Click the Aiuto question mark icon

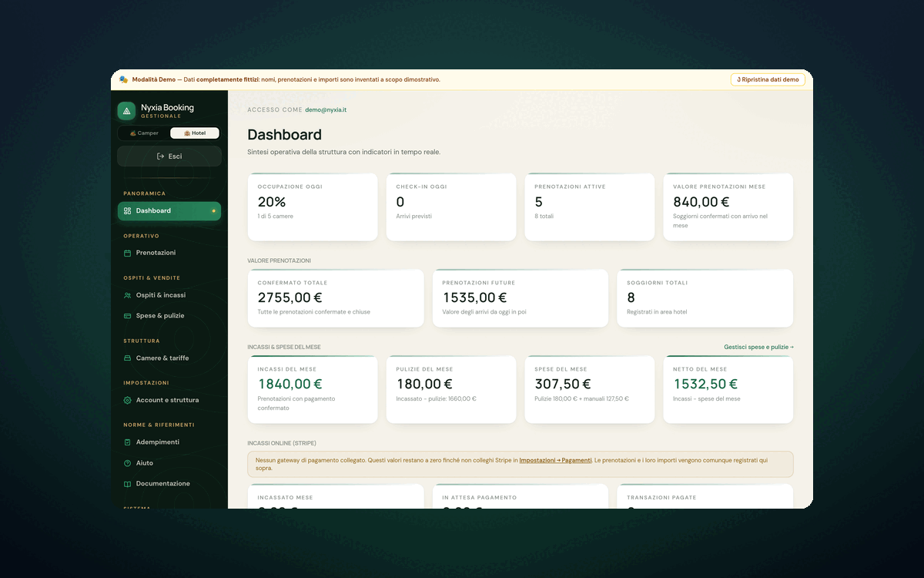128,463
